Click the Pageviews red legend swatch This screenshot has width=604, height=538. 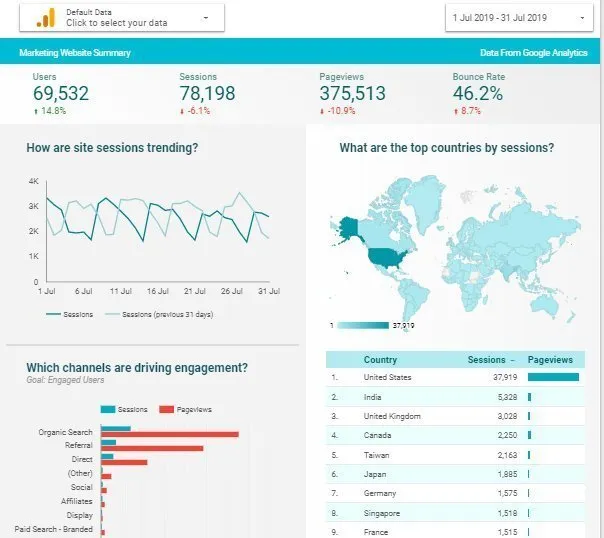pos(166,409)
